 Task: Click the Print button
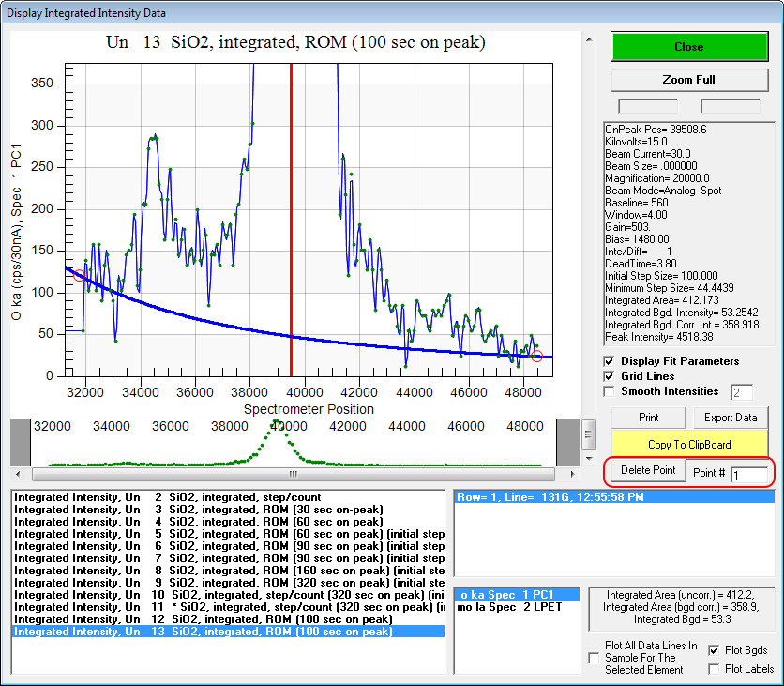(648, 418)
